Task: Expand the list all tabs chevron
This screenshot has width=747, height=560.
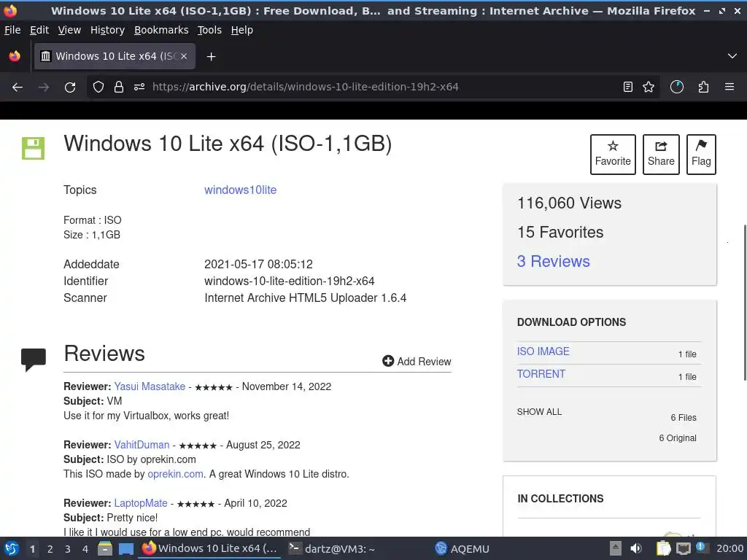Action: (732, 56)
